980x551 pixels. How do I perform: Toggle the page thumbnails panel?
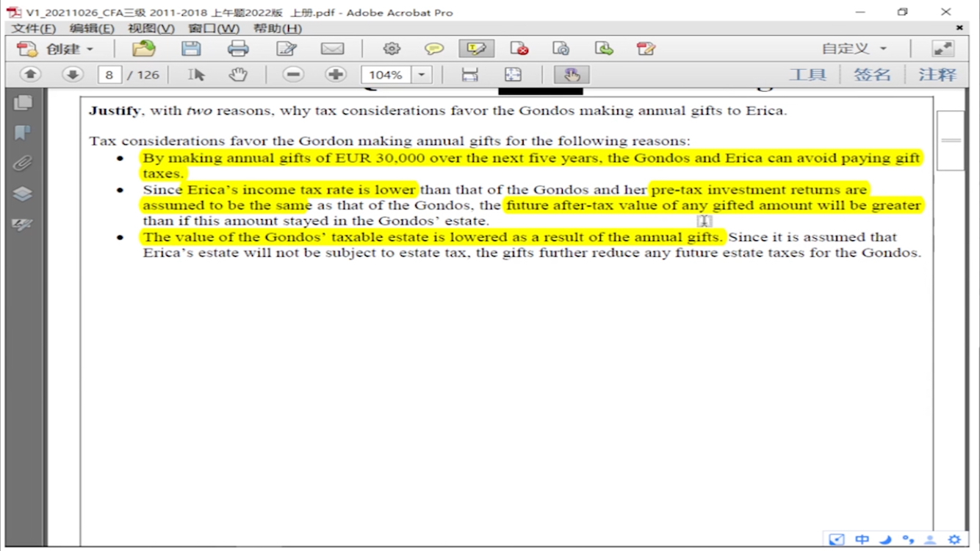tap(23, 103)
